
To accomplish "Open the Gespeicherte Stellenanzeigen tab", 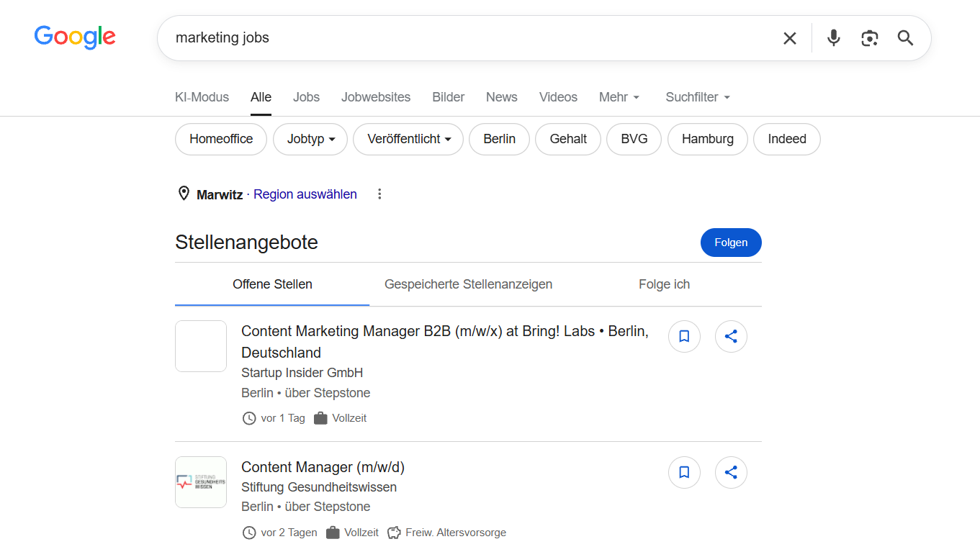I will (468, 284).
